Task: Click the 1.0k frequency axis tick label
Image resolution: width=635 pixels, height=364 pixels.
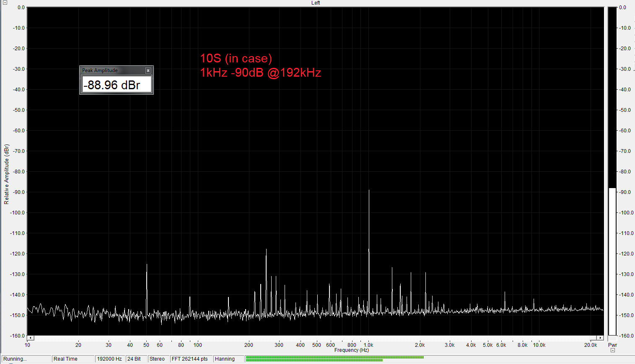Action: pos(368,345)
